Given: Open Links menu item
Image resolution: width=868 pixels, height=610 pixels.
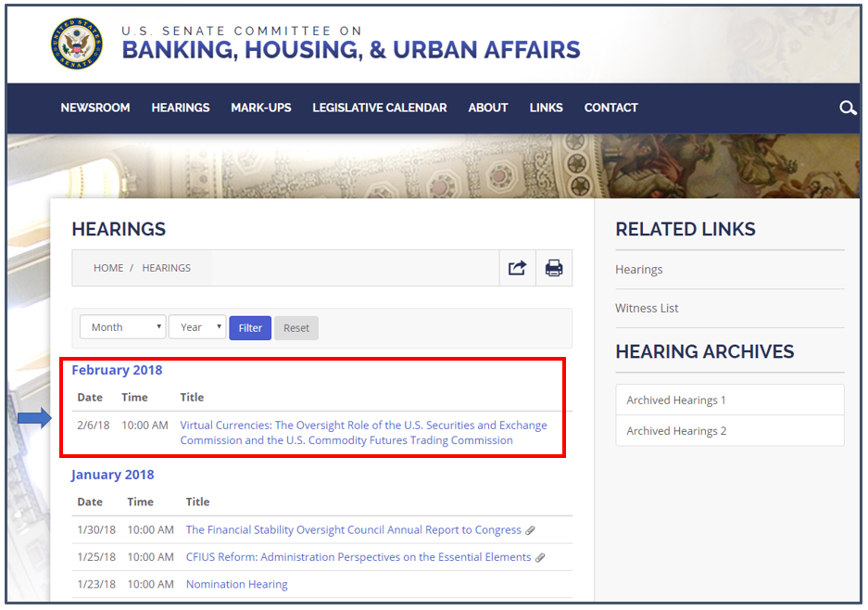Looking at the screenshot, I should [x=546, y=108].
